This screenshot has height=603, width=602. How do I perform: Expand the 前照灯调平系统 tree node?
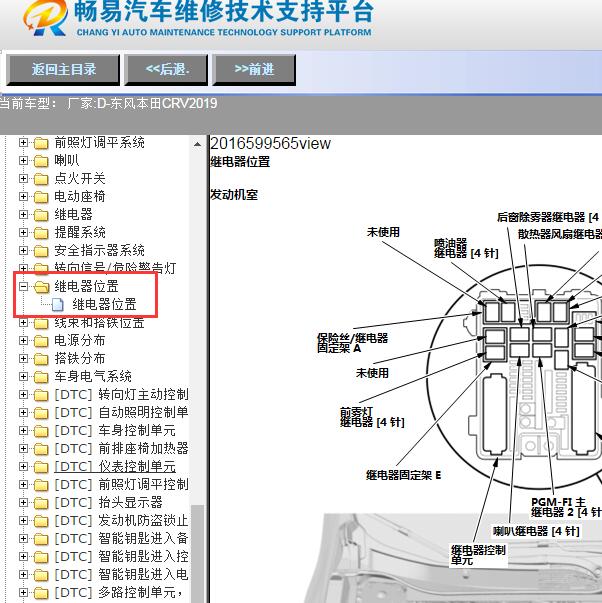point(23,143)
